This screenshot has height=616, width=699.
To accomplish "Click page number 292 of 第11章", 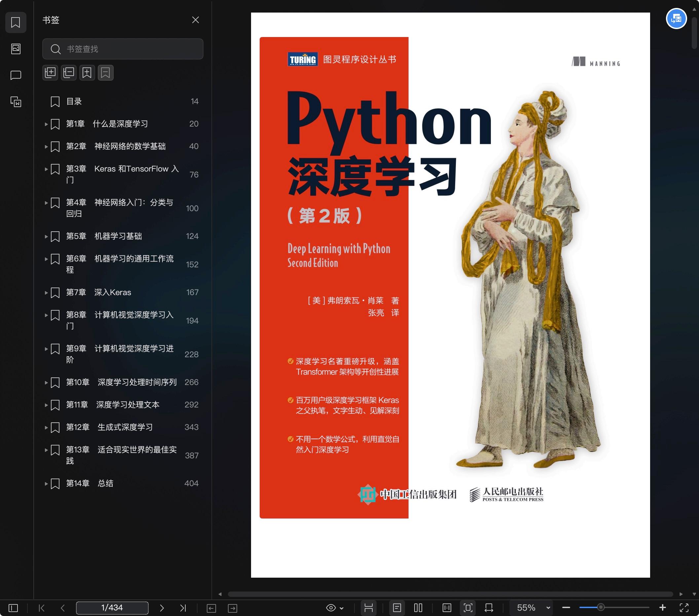I will 192,404.
